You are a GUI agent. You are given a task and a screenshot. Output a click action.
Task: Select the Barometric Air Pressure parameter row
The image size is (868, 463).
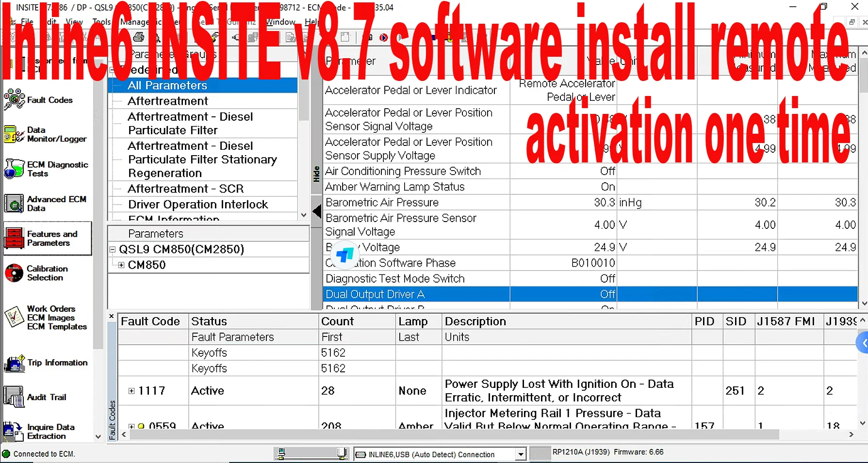click(590, 202)
